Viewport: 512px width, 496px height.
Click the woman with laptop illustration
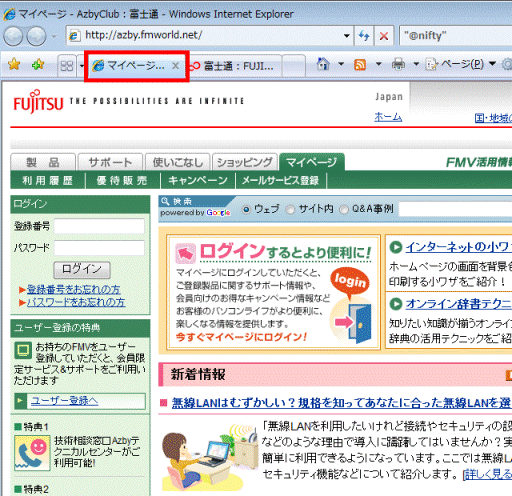coord(209,457)
